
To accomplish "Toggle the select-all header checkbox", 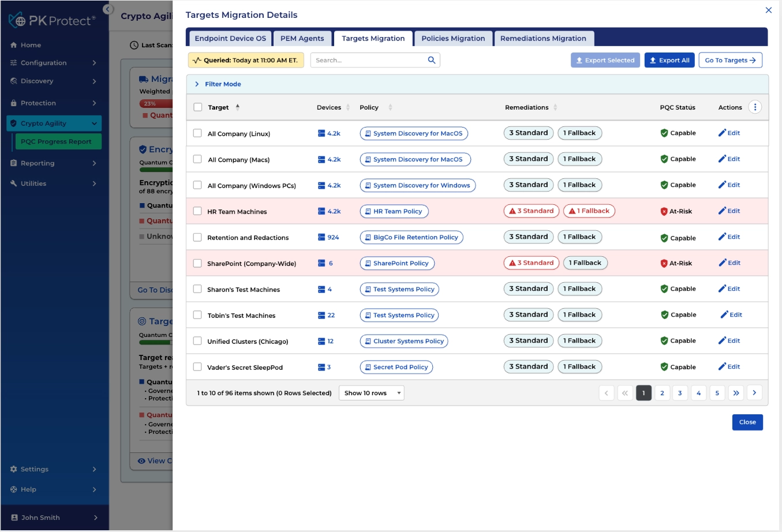I will (198, 107).
